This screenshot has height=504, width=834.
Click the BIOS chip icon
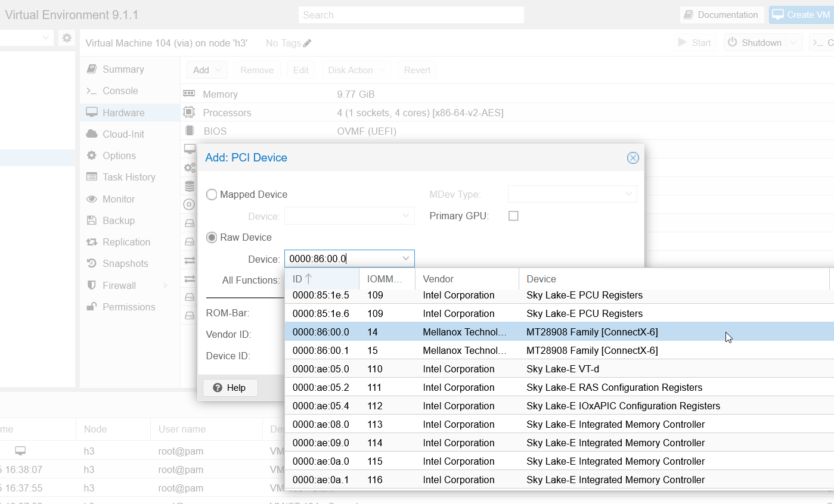(189, 130)
